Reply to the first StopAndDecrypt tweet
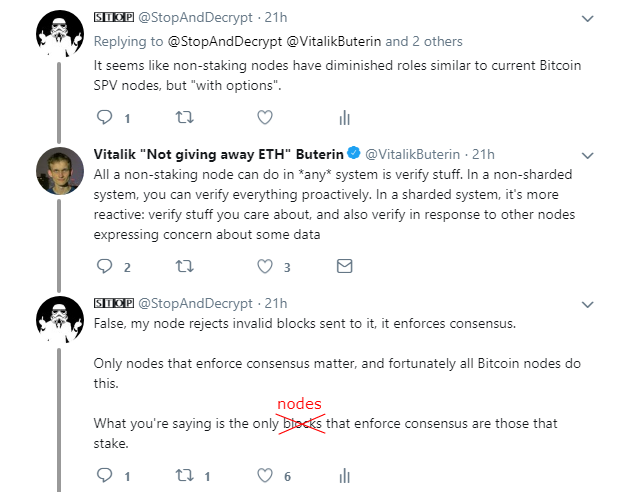The image size is (632, 492). pos(104,117)
